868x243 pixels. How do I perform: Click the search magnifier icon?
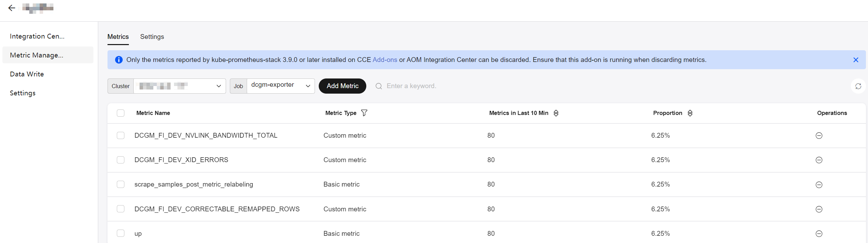click(x=379, y=86)
